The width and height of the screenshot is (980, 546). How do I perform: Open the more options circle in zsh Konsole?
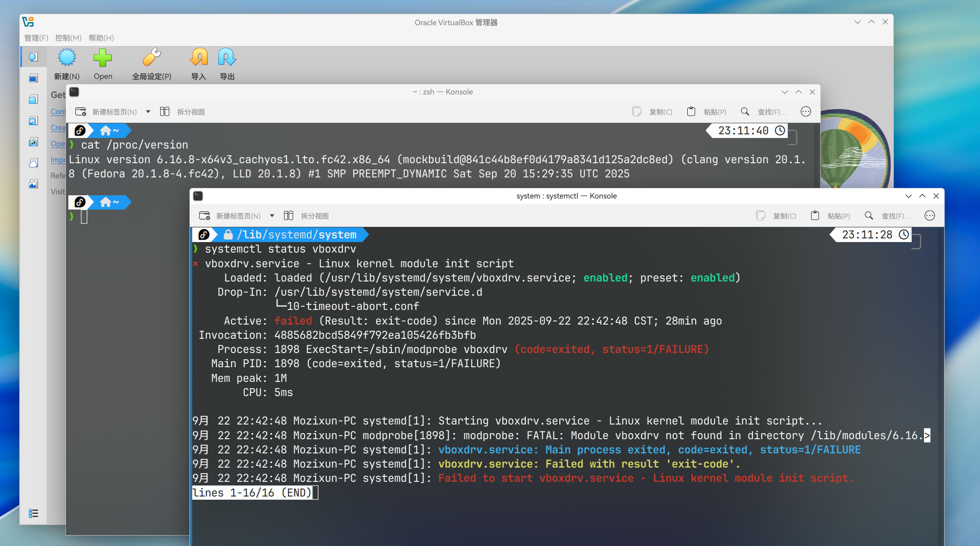click(x=806, y=112)
